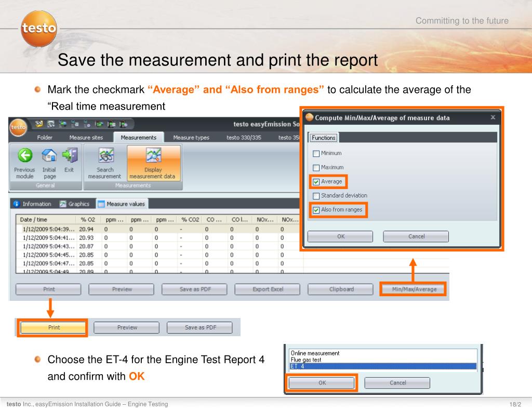Go back with Previous module arrow icon
The image size is (532, 411).
point(25,155)
